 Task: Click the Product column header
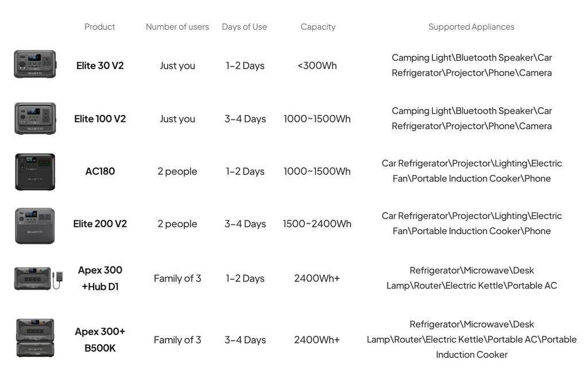[x=100, y=27]
